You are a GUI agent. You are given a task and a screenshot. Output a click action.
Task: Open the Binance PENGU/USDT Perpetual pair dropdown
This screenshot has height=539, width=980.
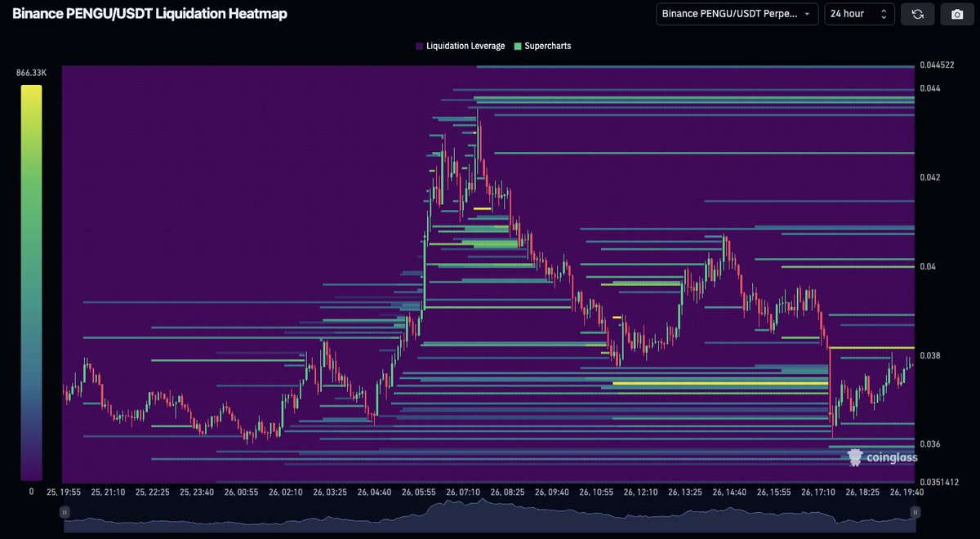click(737, 14)
